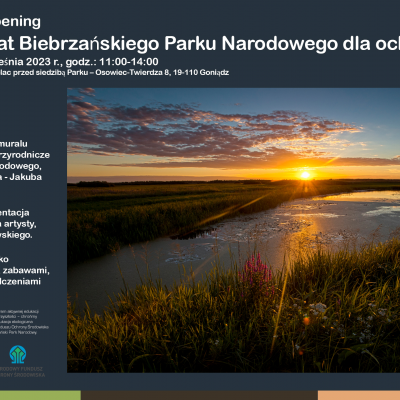The width and height of the screenshot is (400, 400).
Task: Click the green-blue environmental fund logo
Action: (x=18, y=354)
